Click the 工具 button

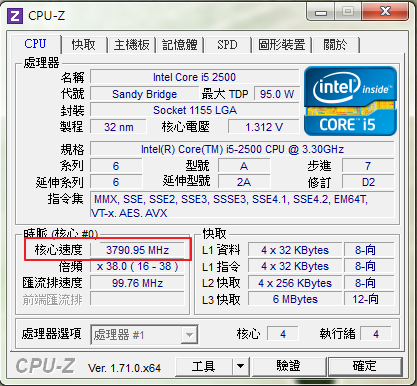pos(203,367)
